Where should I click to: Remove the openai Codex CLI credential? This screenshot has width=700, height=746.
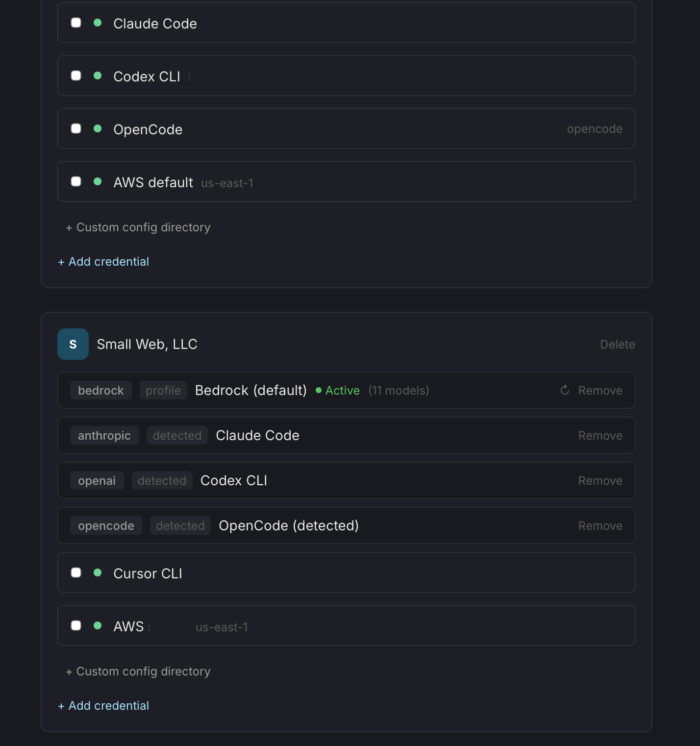coord(600,481)
